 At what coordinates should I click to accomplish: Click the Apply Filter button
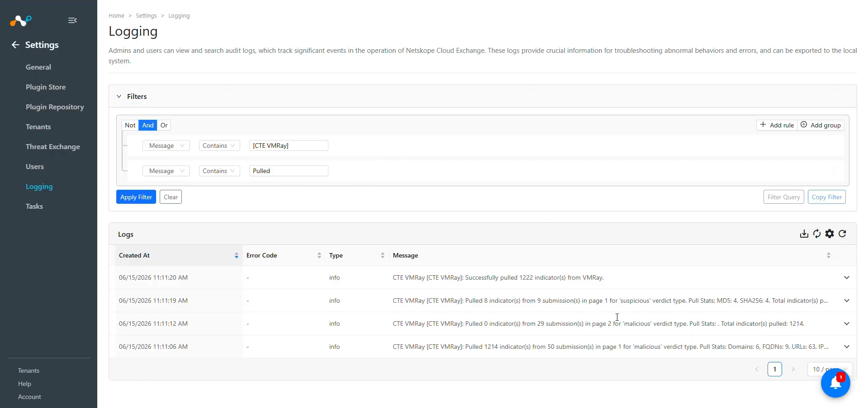pyautogui.click(x=136, y=197)
